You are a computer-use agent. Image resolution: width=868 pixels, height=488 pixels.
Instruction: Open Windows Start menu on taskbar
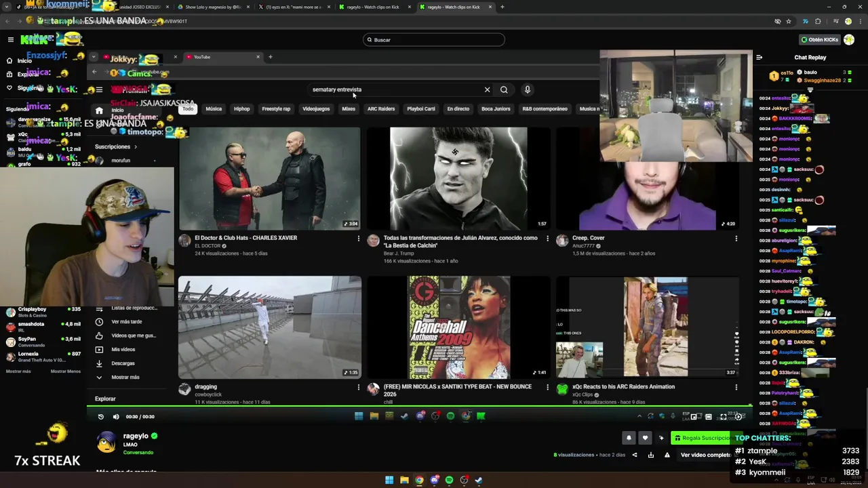(389, 480)
